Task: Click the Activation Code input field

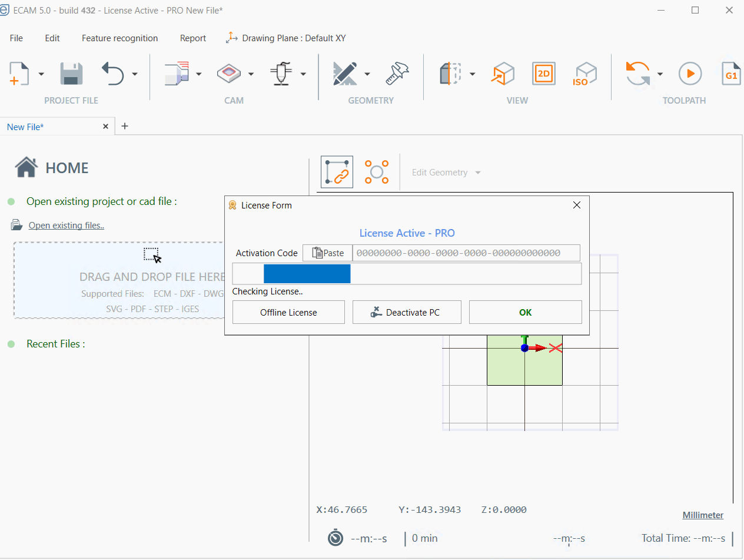Action: (466, 253)
